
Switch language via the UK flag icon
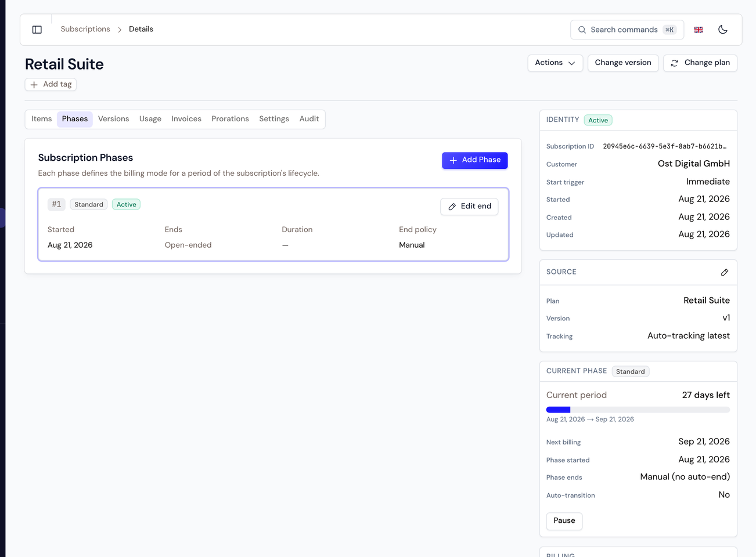pos(699,30)
